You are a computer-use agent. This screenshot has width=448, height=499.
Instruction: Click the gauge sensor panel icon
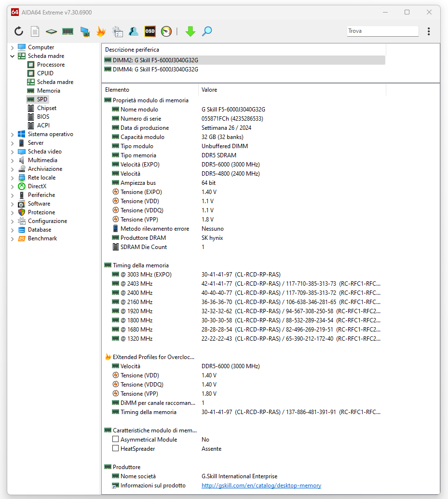coord(166,31)
